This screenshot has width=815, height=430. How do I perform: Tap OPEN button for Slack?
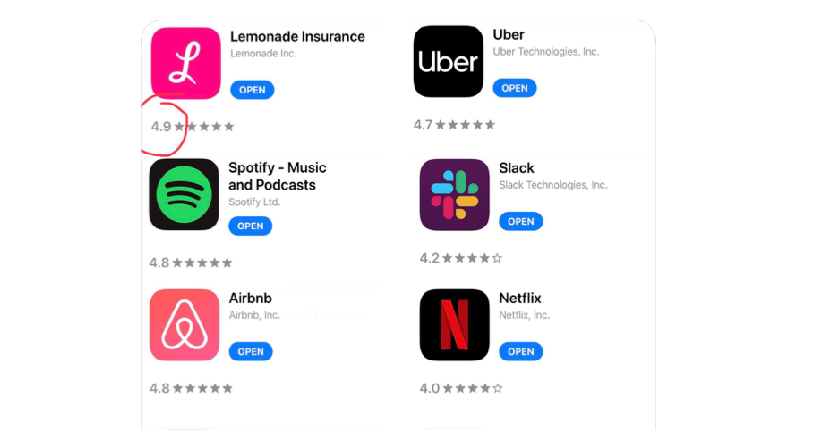(521, 221)
